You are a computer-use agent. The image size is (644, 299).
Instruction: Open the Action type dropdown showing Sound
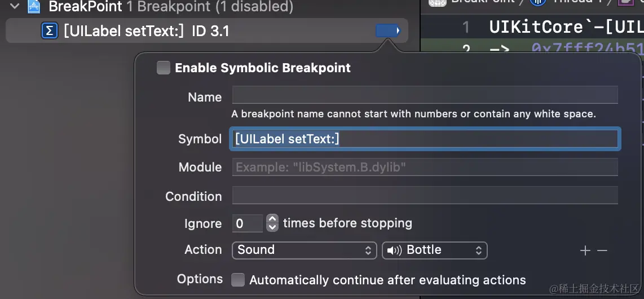coord(304,250)
